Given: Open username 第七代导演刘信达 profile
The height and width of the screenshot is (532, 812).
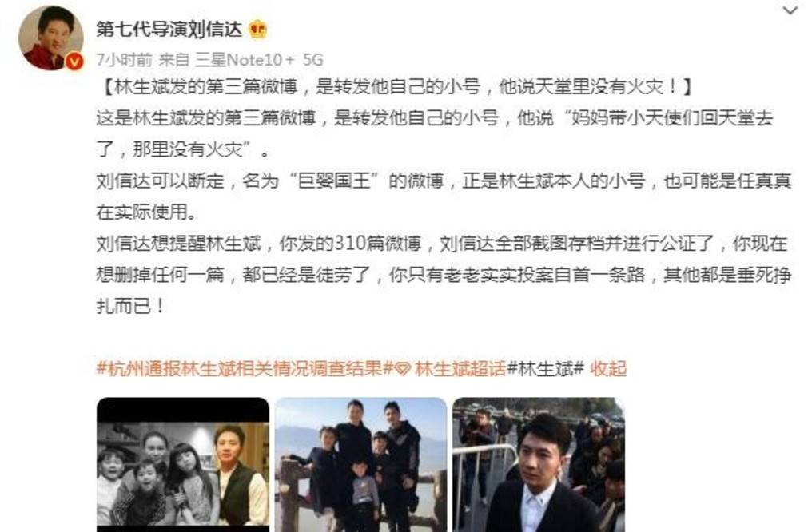Looking at the screenshot, I should click(169, 30).
